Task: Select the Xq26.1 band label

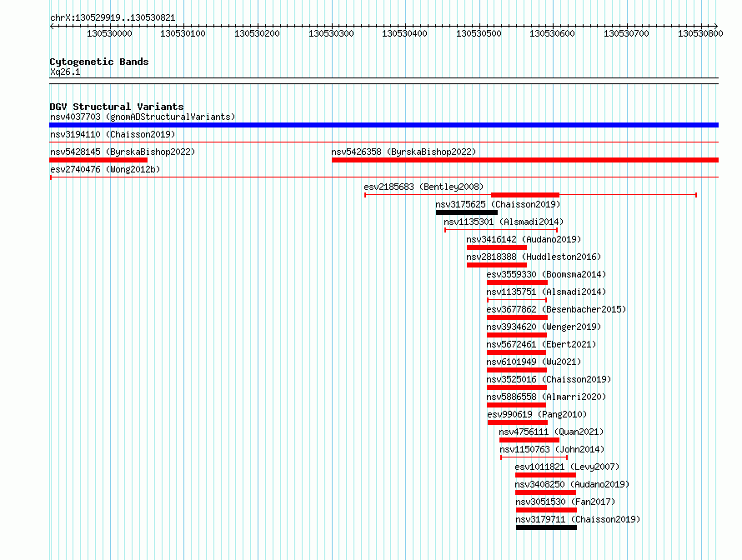Action: coord(65,72)
